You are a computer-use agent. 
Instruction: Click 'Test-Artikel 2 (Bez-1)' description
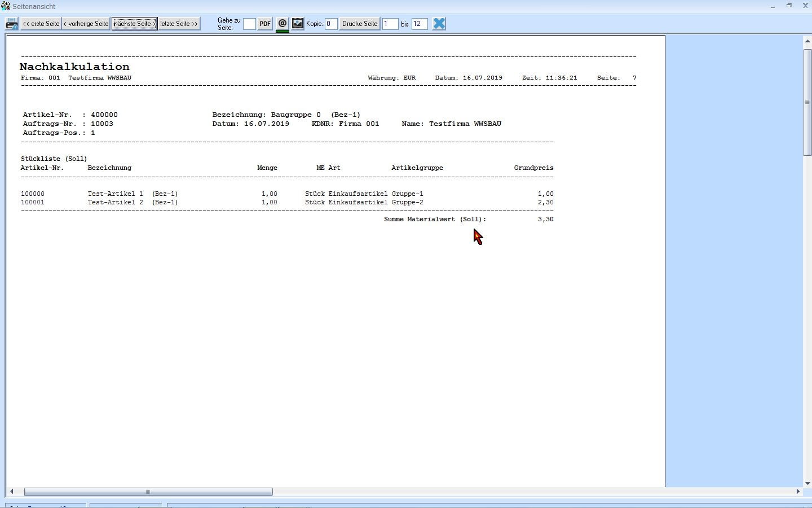pyautogui.click(x=133, y=202)
